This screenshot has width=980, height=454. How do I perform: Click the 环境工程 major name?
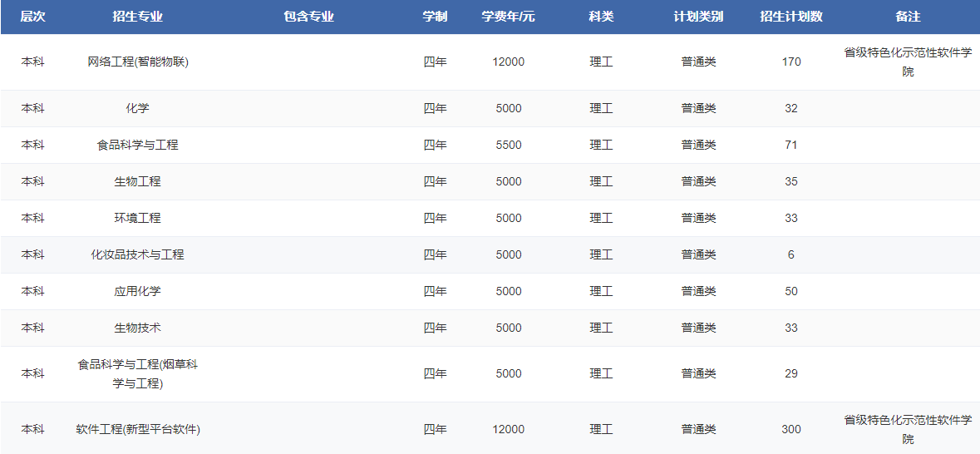coord(138,218)
